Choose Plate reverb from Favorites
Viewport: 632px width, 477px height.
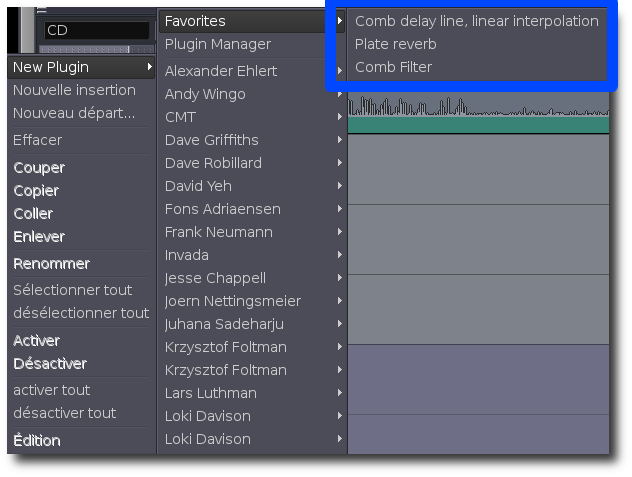click(x=396, y=44)
